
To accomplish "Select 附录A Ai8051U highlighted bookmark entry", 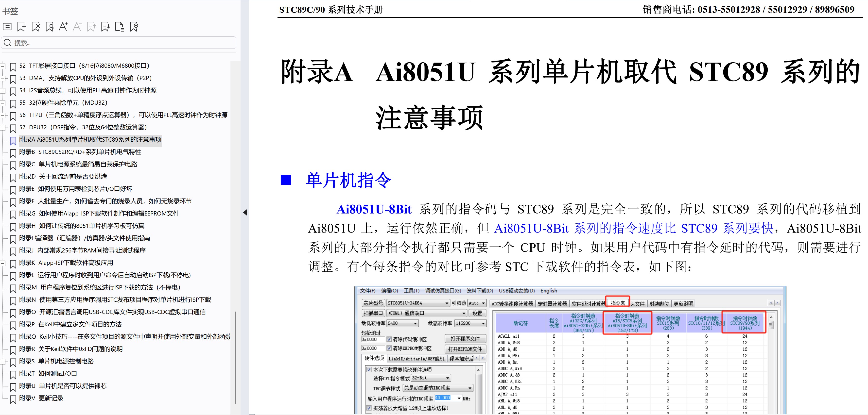I will click(x=90, y=139).
